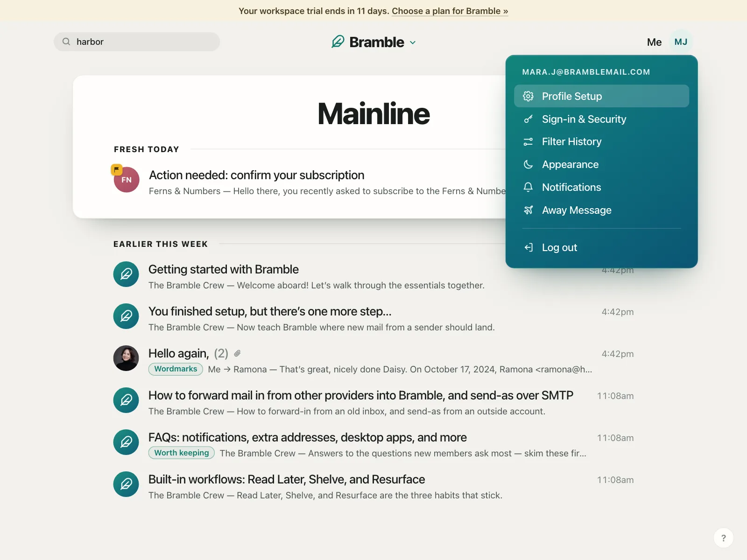Click the Me button in the header
The height and width of the screenshot is (560, 747).
[654, 42]
